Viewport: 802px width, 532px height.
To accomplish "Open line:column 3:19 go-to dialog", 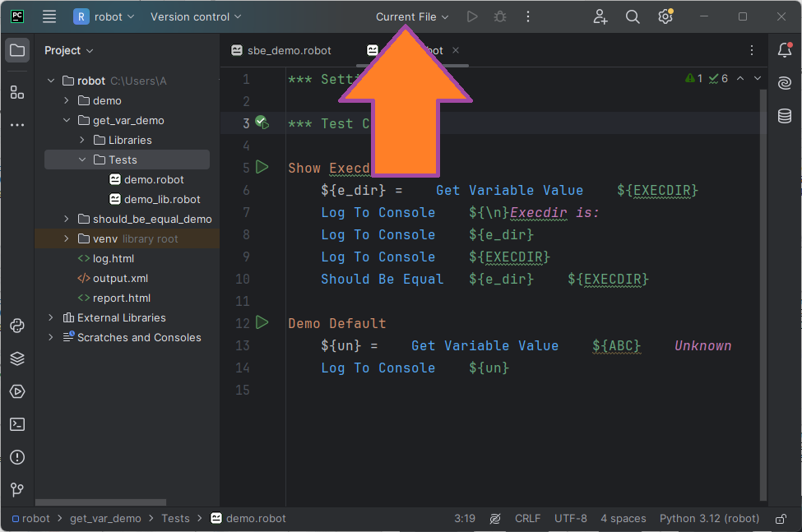I will [x=465, y=519].
